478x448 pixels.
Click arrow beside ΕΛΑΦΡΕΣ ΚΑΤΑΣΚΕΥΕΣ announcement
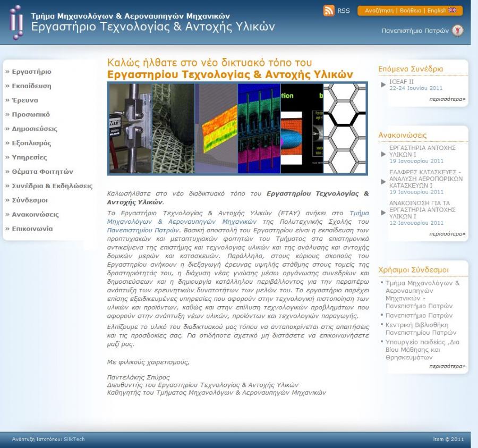pyautogui.click(x=383, y=182)
